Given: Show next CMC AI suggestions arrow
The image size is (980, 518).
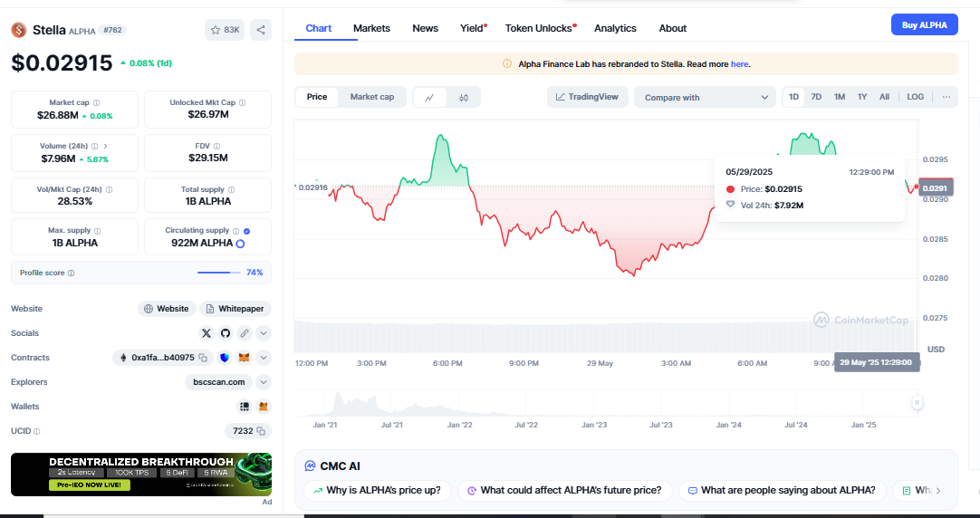Looking at the screenshot, I should [x=938, y=491].
